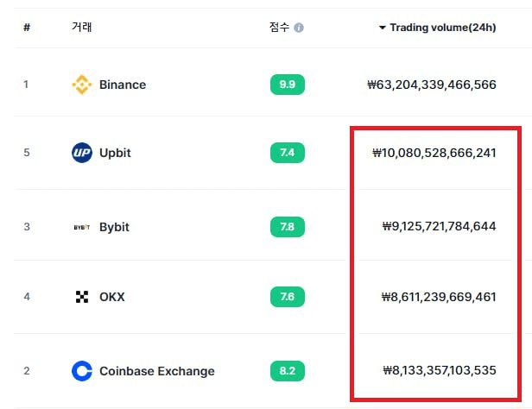This screenshot has width=532, height=409.
Task: Sort by the # rank column header
Action: tap(27, 27)
